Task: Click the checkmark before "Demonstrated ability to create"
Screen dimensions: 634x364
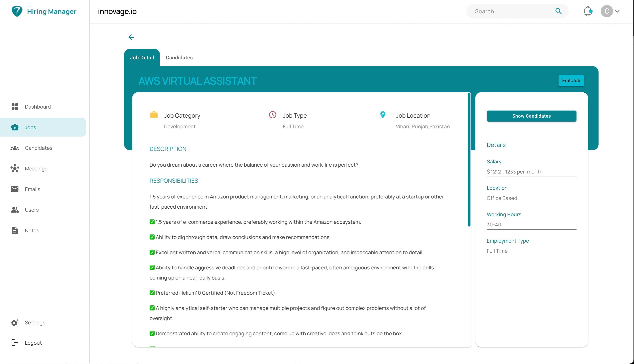Action: coord(152,333)
